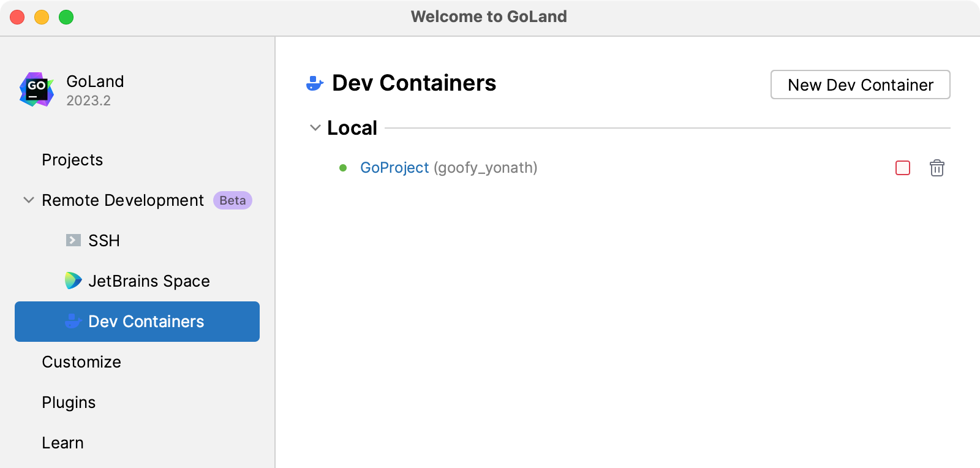Open the GoProject container link

click(x=394, y=168)
